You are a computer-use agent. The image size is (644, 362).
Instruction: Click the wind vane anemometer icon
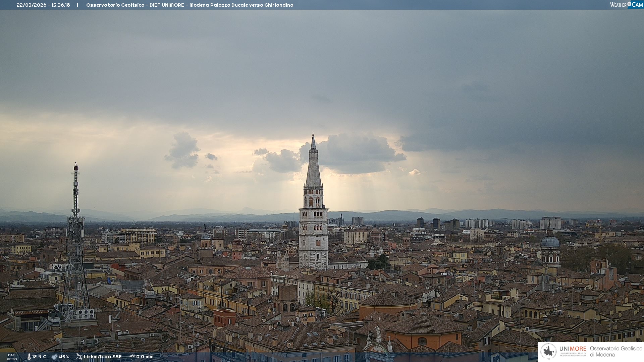79,357
